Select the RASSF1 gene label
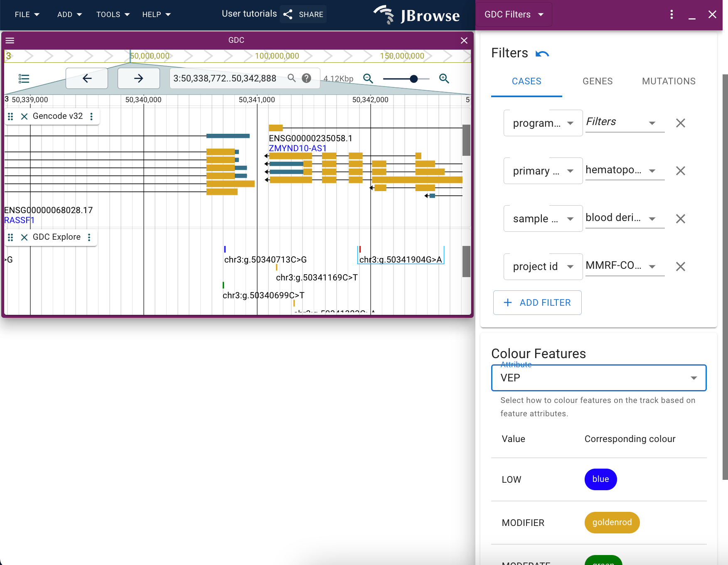 point(19,220)
